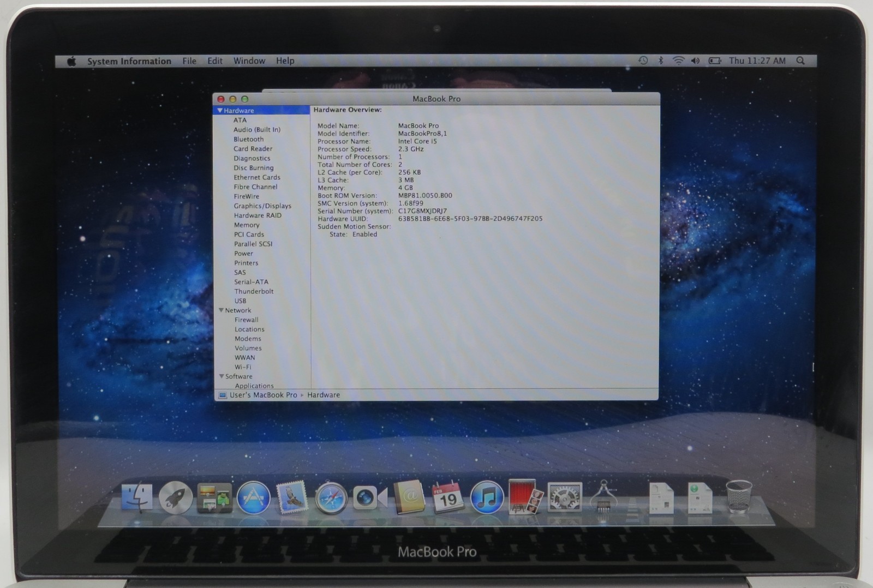Select Bluetooth in the Hardware list
The width and height of the screenshot is (873, 588).
[249, 139]
